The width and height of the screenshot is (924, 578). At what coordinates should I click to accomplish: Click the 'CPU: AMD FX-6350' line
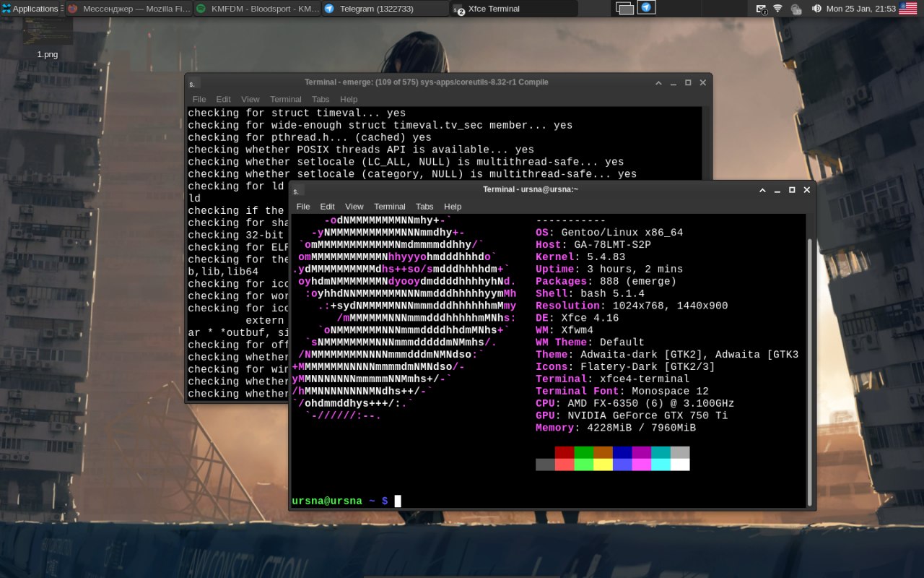coord(635,403)
